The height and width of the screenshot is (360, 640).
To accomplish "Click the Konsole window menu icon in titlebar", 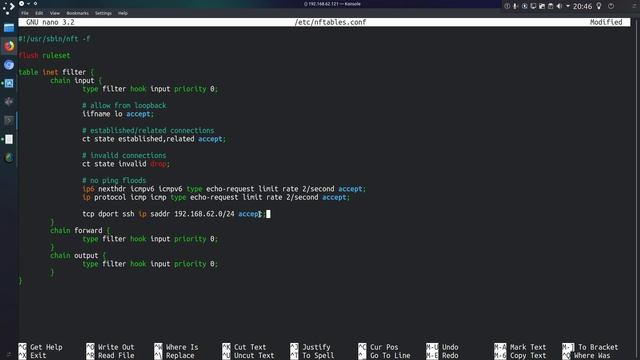I will tap(22, 4).
